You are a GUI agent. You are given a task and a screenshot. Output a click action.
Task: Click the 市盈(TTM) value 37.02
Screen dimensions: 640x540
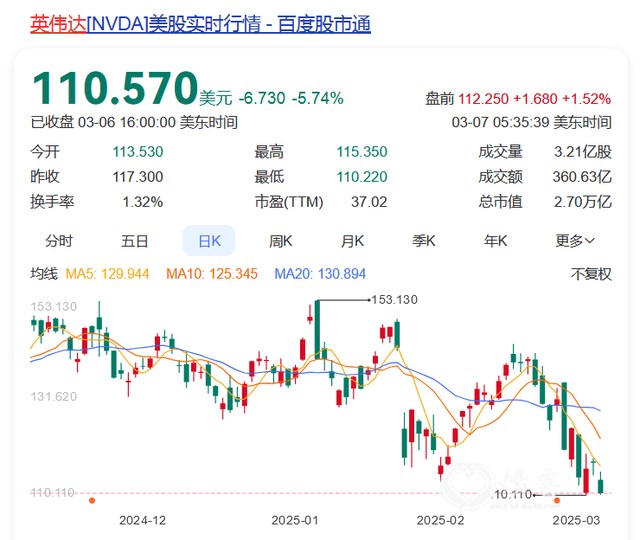pos(369,202)
